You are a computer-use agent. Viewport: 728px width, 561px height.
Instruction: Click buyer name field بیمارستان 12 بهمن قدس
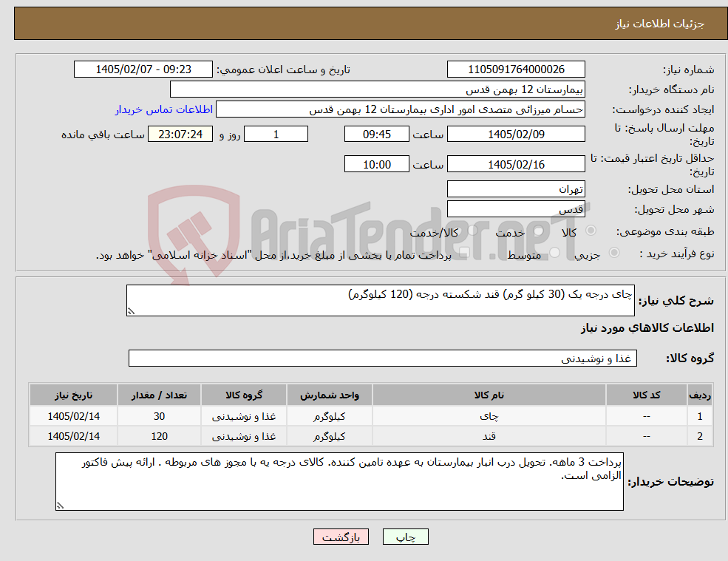pyautogui.click(x=378, y=89)
